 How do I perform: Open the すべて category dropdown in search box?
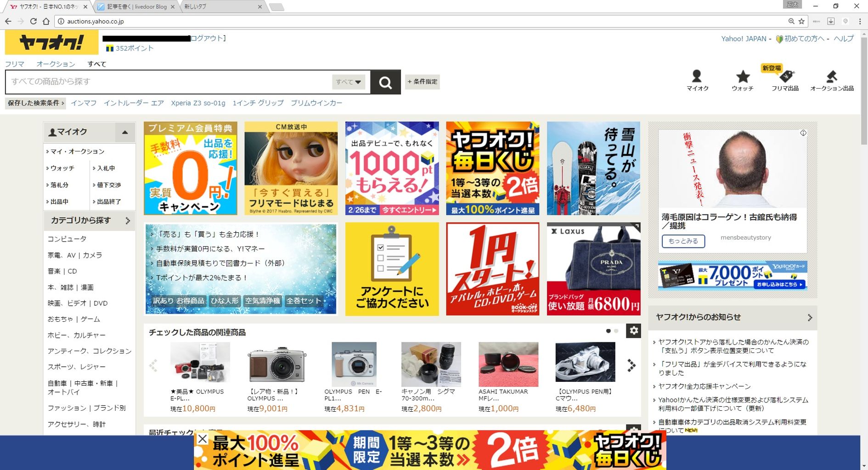pos(348,82)
